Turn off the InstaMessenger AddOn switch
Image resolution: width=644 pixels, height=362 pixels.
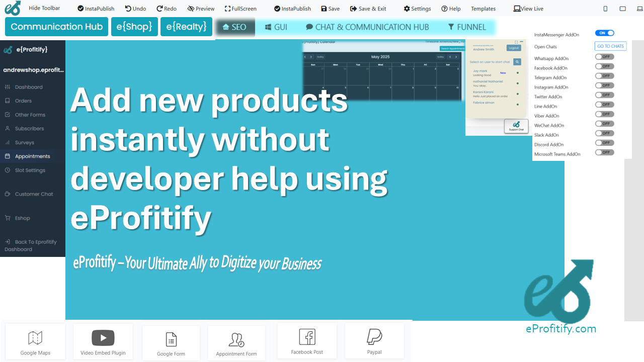pyautogui.click(x=604, y=33)
